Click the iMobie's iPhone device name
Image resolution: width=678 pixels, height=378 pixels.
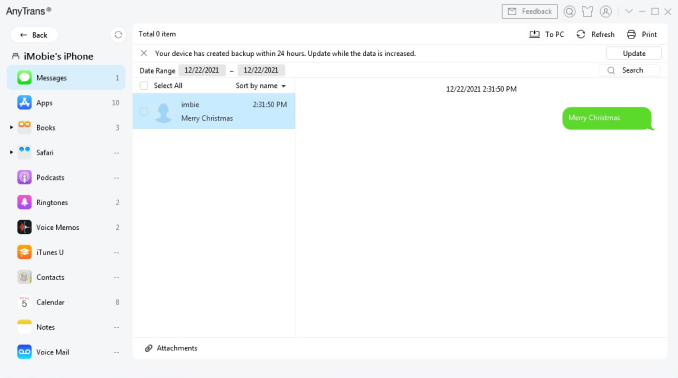click(x=58, y=56)
